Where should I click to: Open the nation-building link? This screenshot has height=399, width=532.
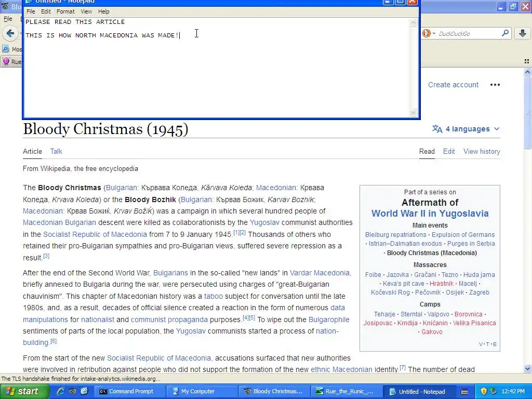coord(181,337)
